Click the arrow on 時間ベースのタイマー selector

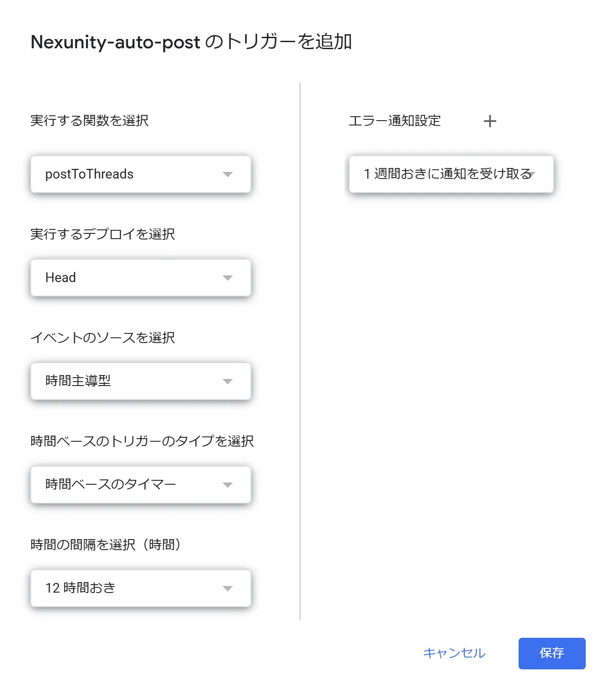point(228,485)
